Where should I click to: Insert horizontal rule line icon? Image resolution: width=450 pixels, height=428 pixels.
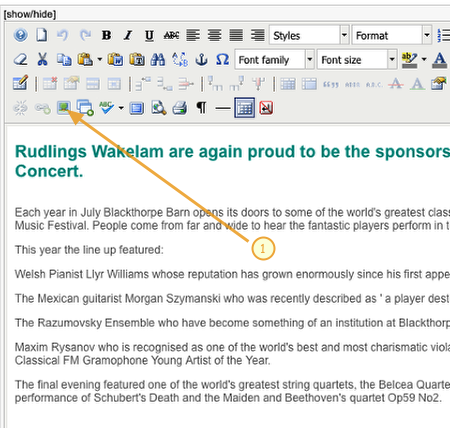[x=223, y=108]
